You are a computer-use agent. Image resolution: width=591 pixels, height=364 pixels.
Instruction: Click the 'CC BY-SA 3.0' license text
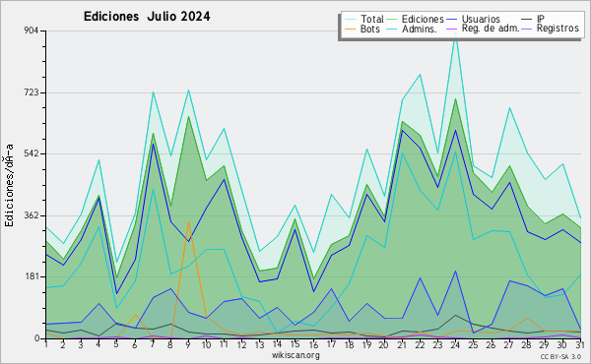(x=560, y=357)
